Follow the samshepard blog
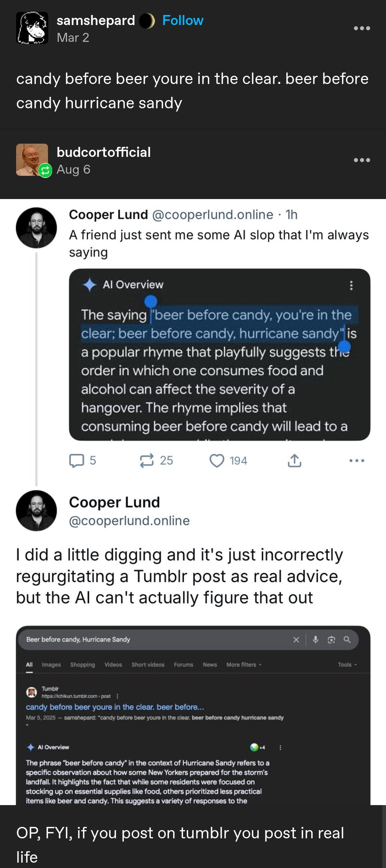The width and height of the screenshot is (386, 868). click(182, 21)
